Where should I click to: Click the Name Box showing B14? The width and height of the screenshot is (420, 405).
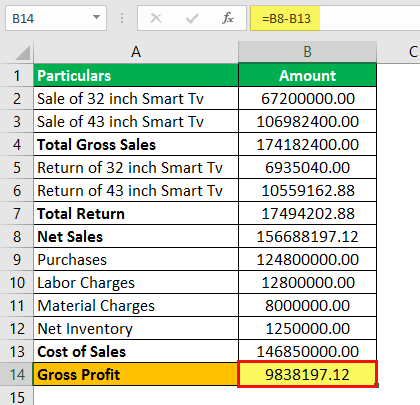[56, 18]
